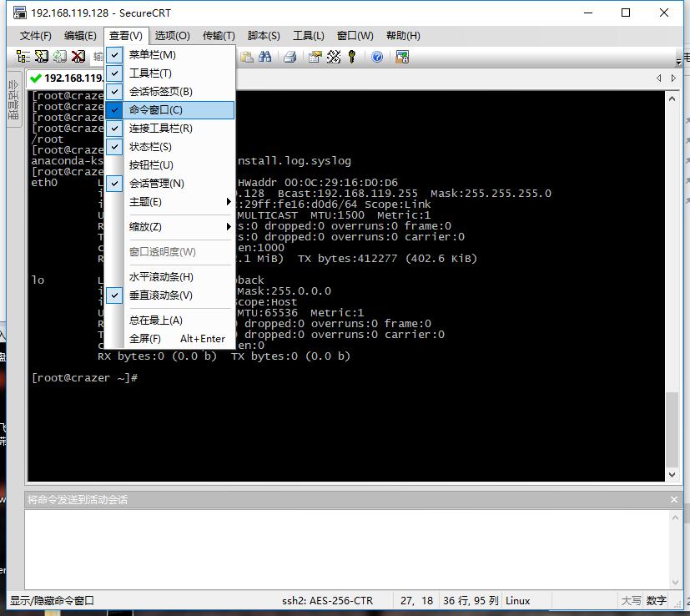The image size is (690, 616).
Task: Click command window scrollbar down arrow
Action: point(676,583)
